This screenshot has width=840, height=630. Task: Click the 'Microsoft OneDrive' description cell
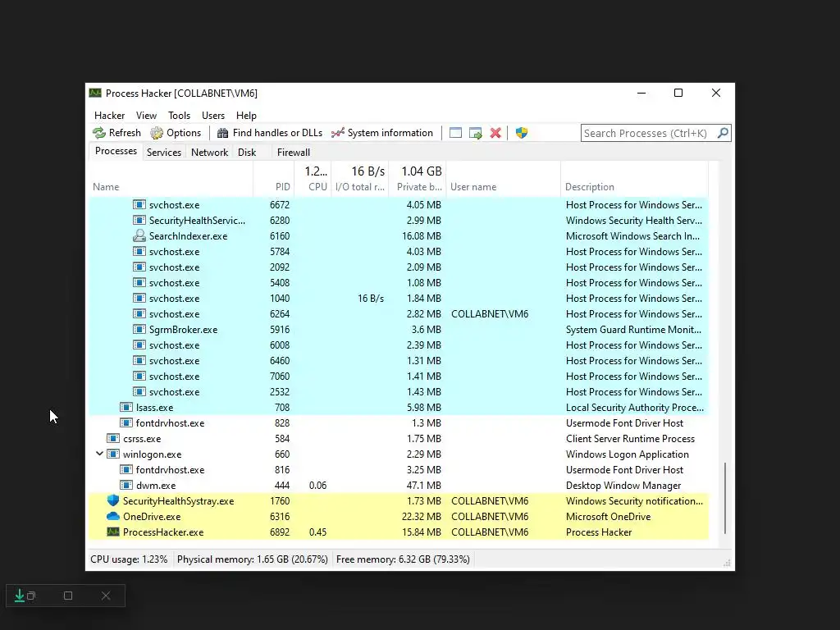(x=608, y=517)
